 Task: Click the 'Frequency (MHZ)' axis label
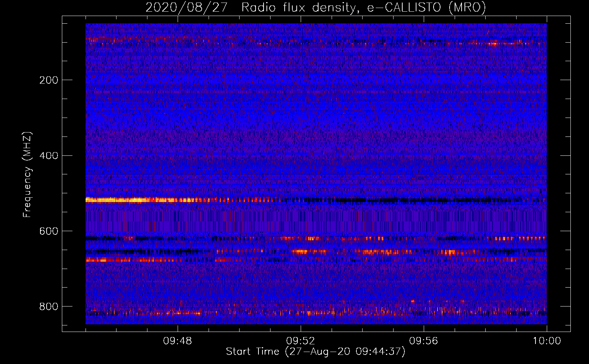[x=27, y=174]
